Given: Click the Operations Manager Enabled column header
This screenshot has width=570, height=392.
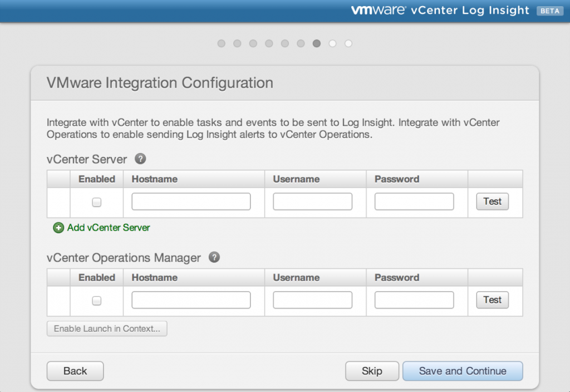Looking at the screenshot, I should (x=97, y=278).
